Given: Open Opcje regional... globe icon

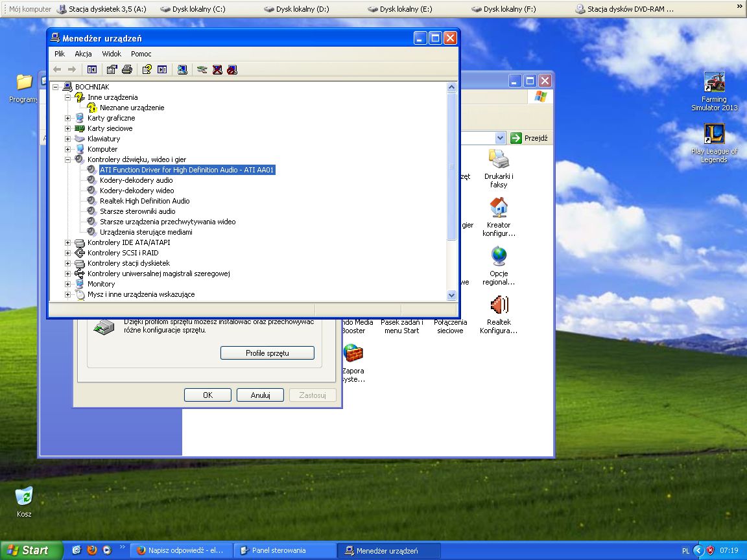Looking at the screenshot, I should click(499, 265).
